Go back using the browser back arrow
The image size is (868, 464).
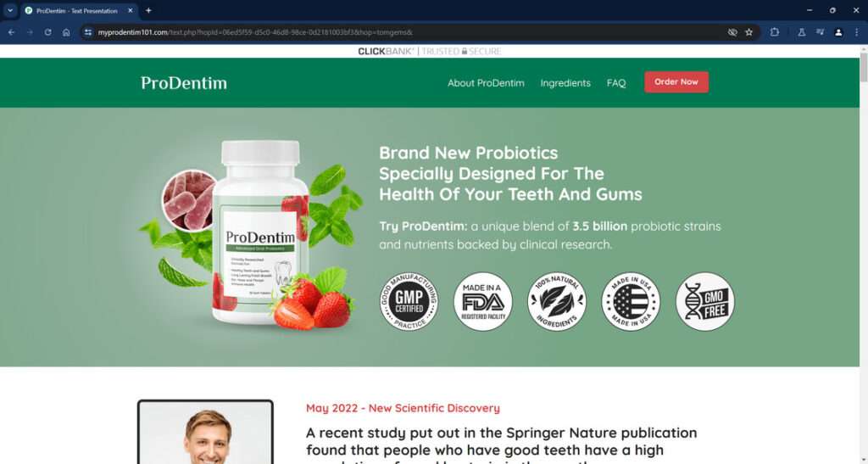12,32
